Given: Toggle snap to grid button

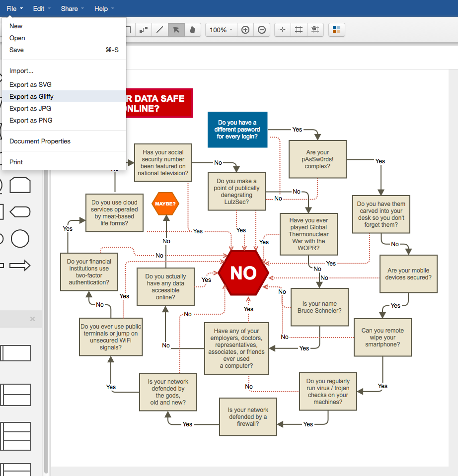Looking at the screenshot, I should tap(315, 30).
